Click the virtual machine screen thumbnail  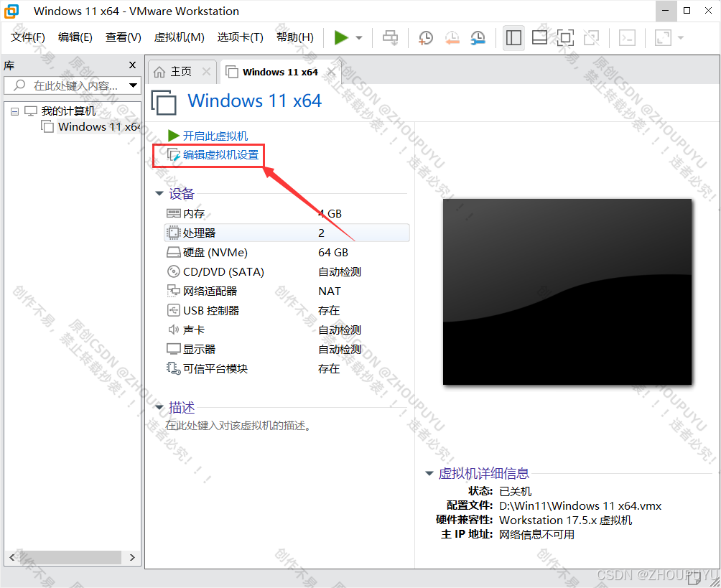tap(567, 292)
